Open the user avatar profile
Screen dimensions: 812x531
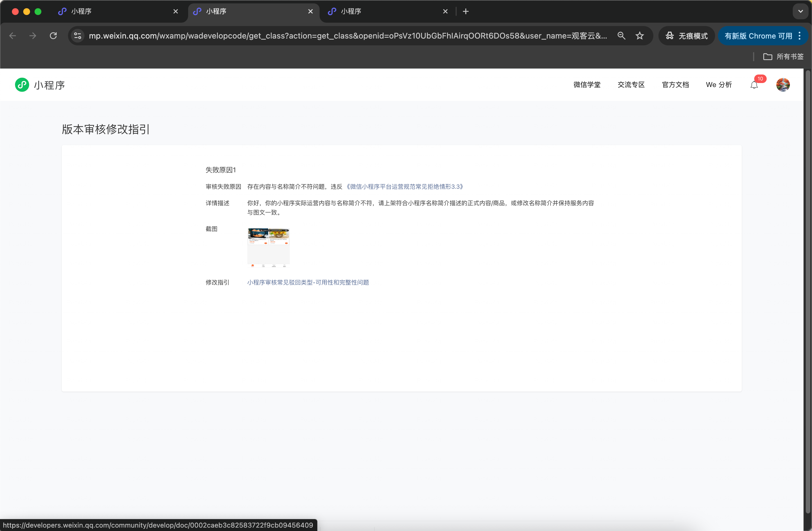coord(783,85)
